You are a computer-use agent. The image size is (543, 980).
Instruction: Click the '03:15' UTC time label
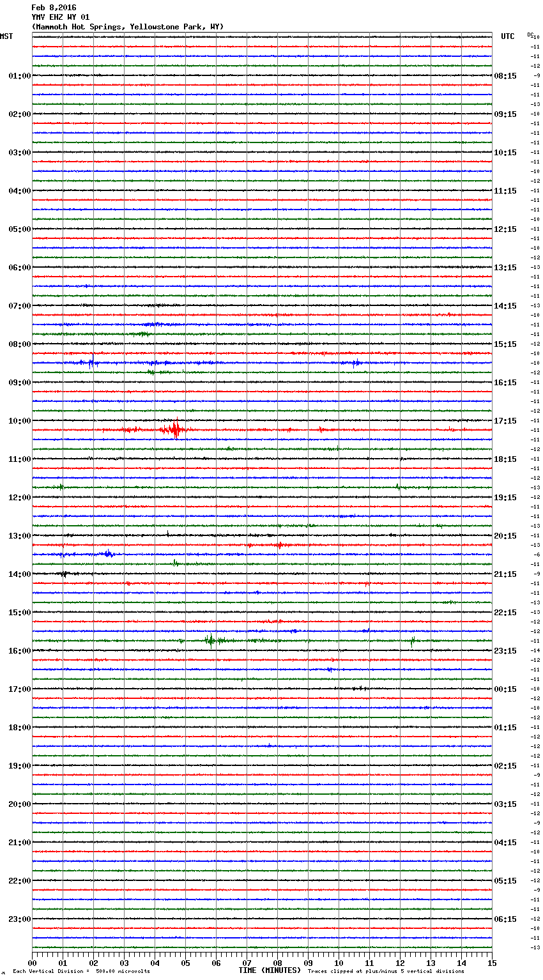pyautogui.click(x=505, y=804)
